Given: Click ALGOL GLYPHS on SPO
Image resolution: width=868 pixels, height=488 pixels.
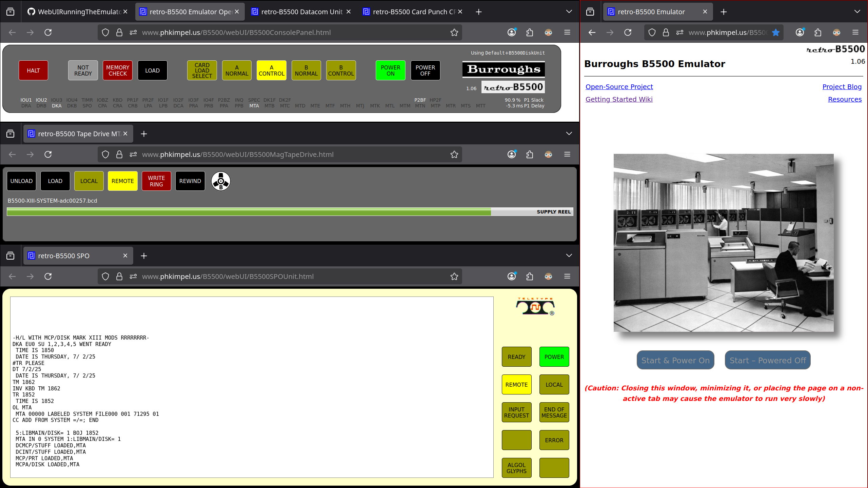Looking at the screenshot, I should [516, 468].
